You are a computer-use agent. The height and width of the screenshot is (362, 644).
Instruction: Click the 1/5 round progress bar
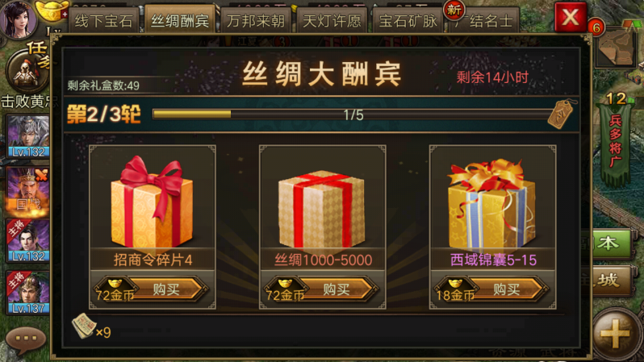point(353,114)
